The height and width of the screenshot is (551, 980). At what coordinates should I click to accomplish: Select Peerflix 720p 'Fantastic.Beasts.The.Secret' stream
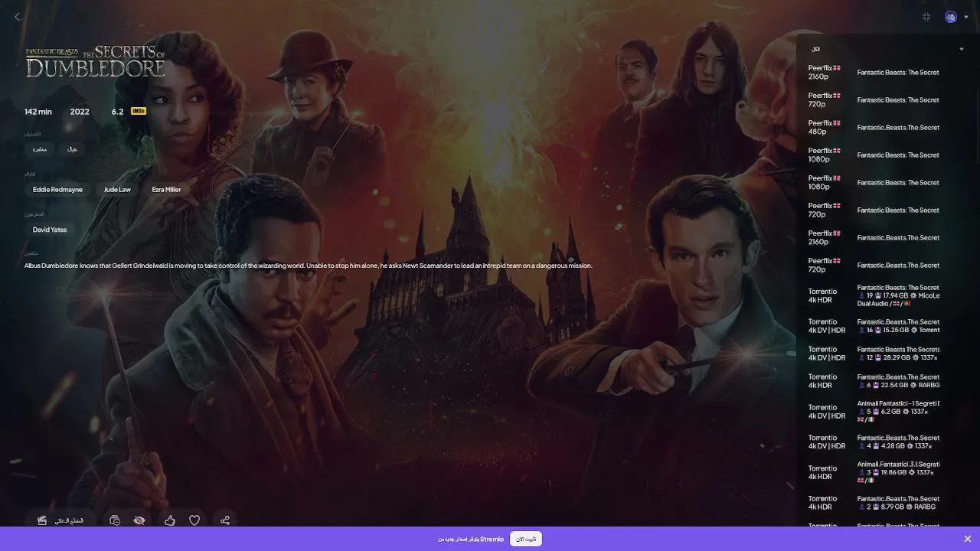point(875,265)
